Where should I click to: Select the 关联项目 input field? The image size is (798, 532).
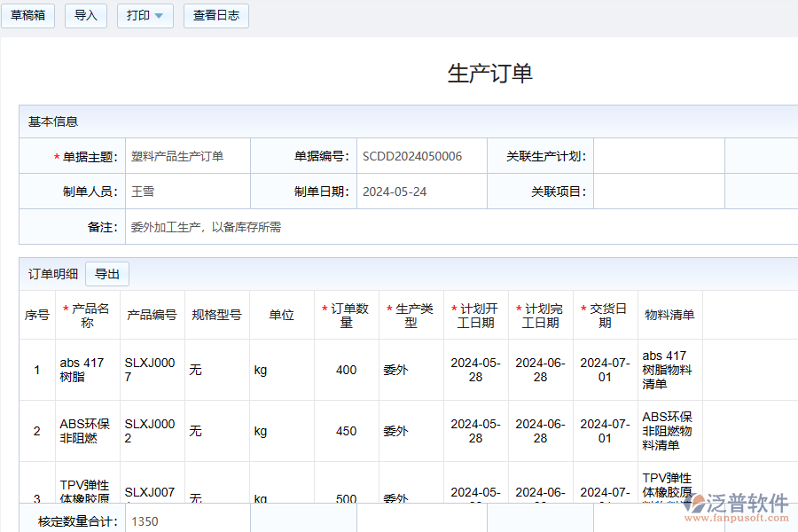(x=658, y=192)
